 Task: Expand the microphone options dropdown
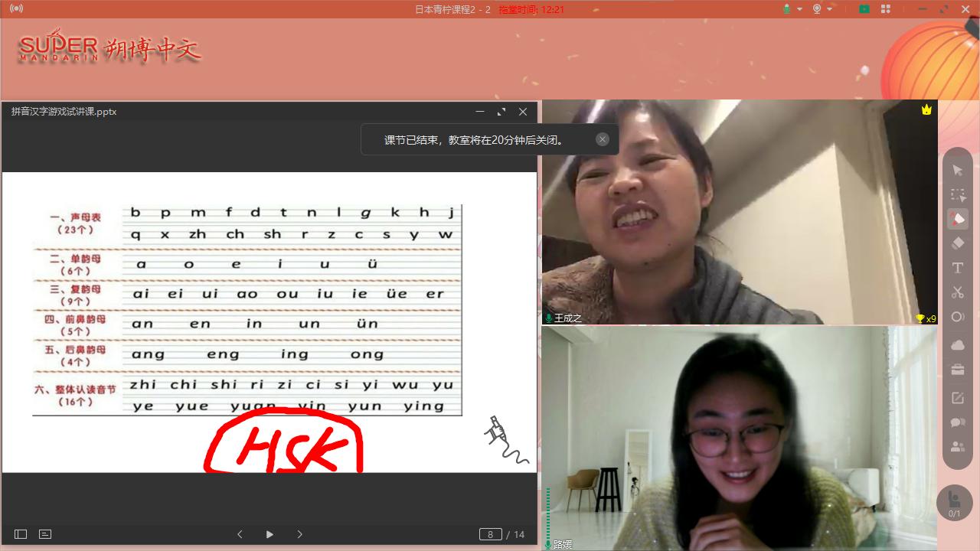799,9
